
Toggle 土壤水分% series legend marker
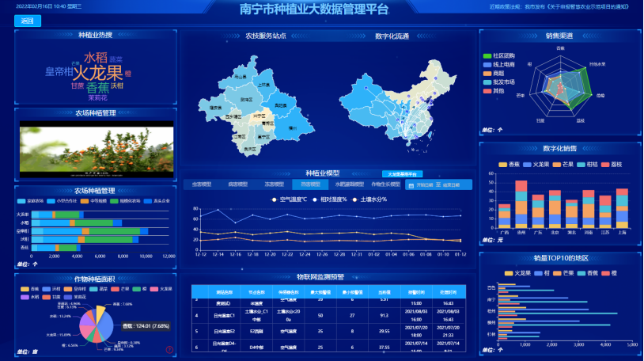(354, 199)
